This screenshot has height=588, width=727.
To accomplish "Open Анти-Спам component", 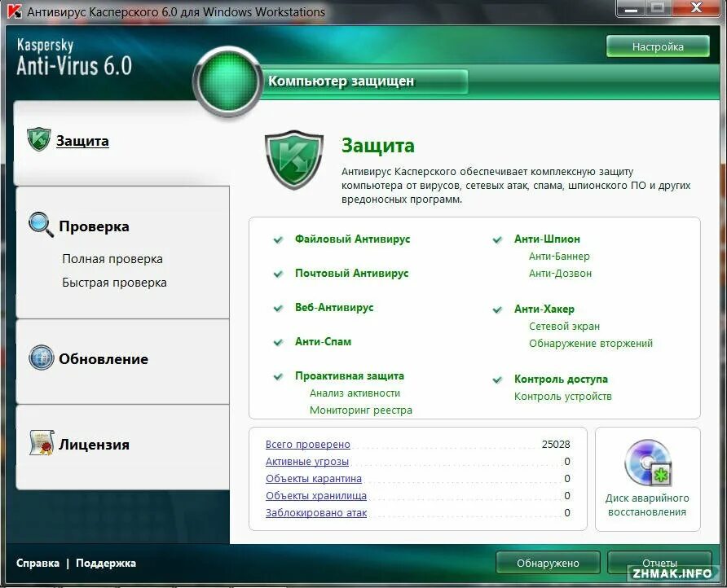I will click(x=323, y=341).
